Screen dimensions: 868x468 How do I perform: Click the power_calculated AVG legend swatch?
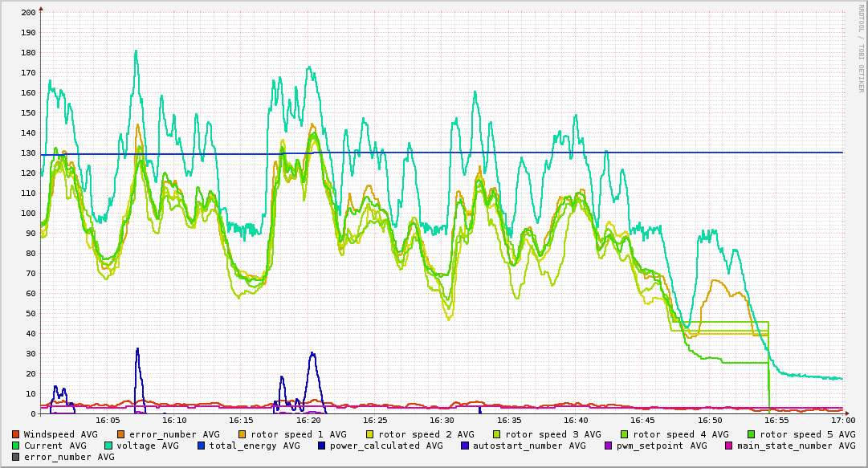pyautogui.click(x=322, y=446)
